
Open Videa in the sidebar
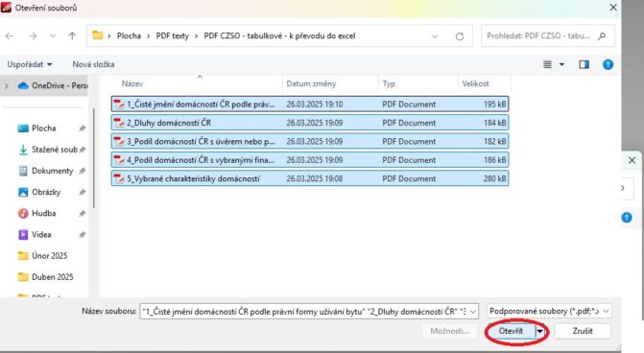pyautogui.click(x=35, y=235)
